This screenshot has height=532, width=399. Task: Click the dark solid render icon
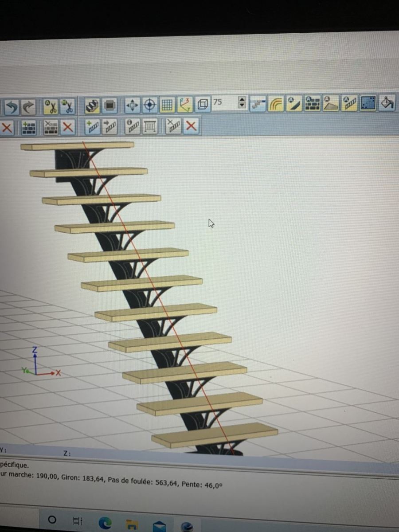(110, 106)
